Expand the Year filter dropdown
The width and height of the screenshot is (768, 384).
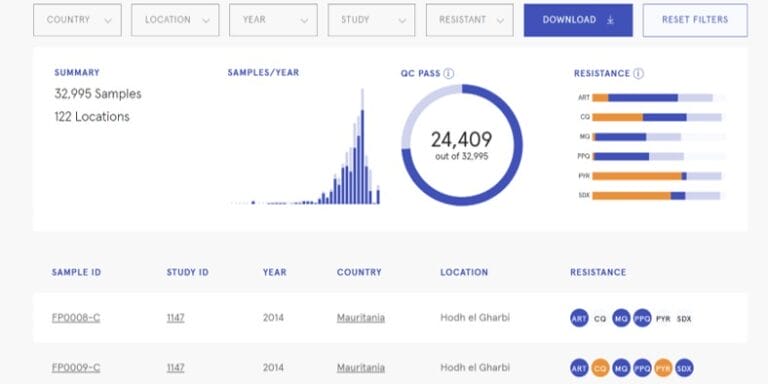click(x=273, y=20)
